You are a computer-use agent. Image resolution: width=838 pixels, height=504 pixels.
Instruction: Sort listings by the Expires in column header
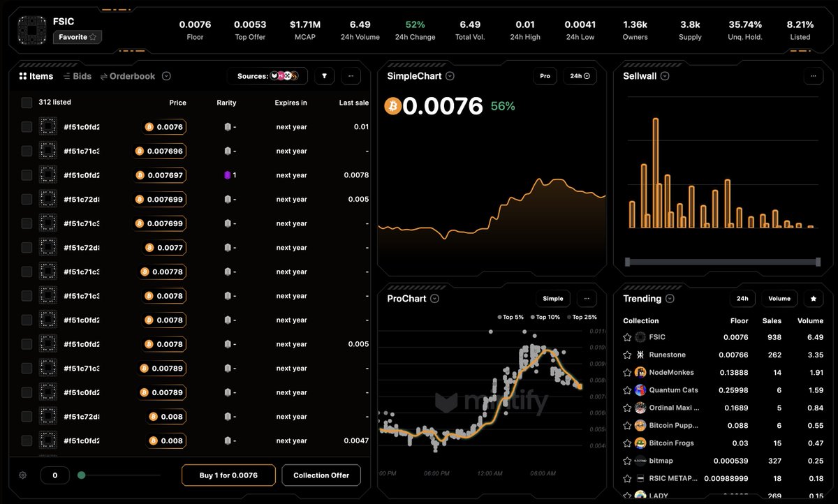tap(291, 103)
